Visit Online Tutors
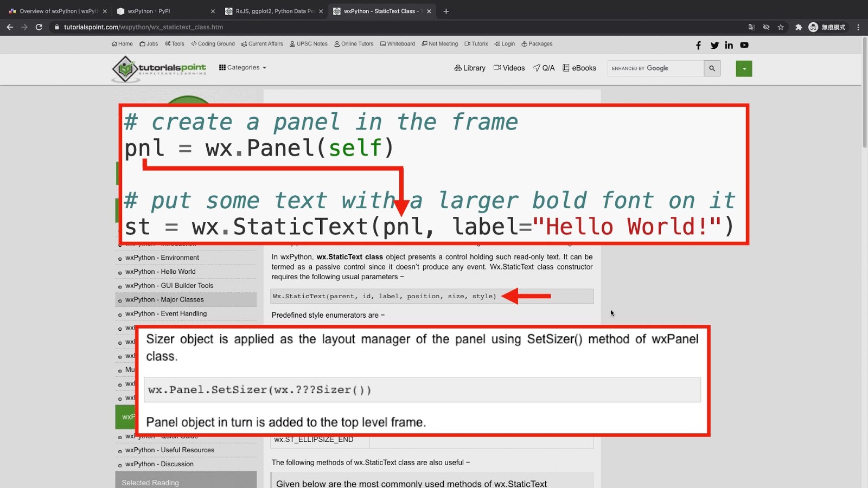The width and height of the screenshot is (868, 488). click(354, 44)
